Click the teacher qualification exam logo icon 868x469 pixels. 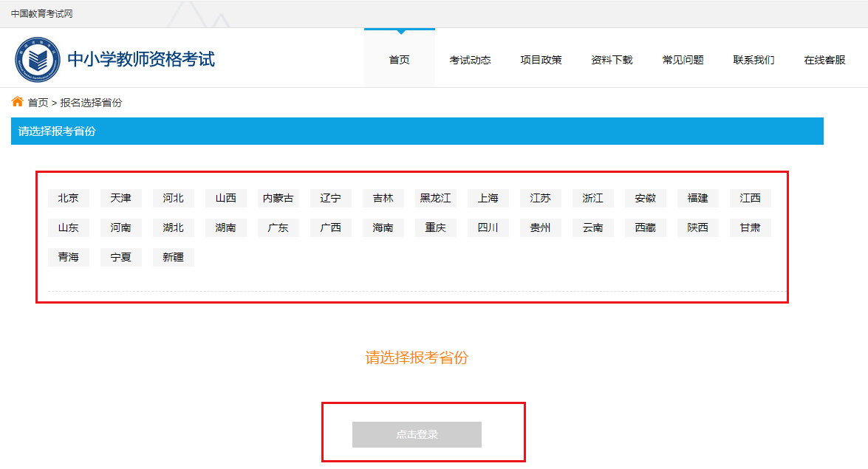coord(38,59)
